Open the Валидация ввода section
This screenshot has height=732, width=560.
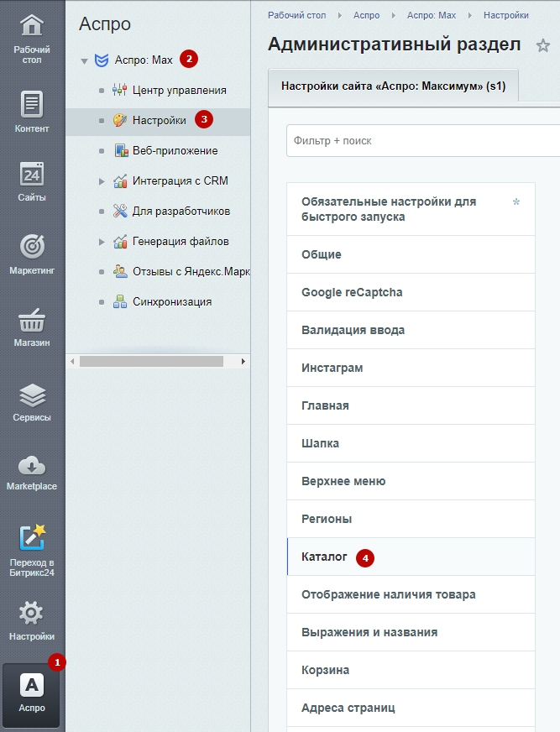click(x=411, y=330)
